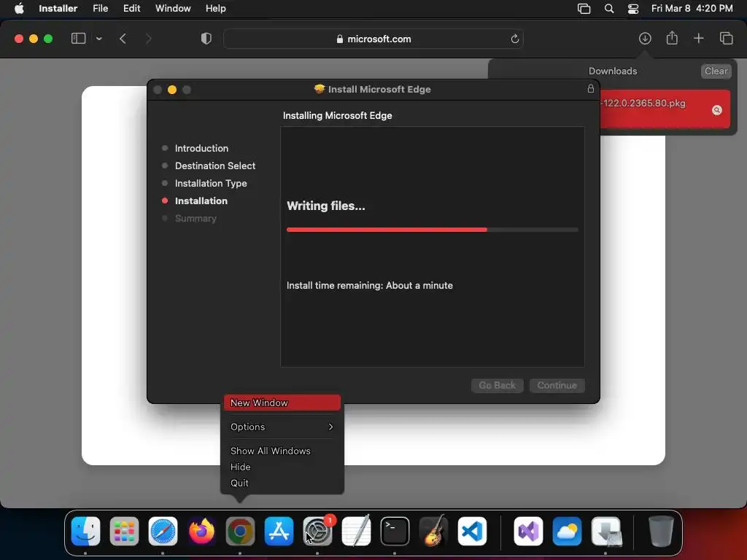This screenshot has height=560, width=747.
Task: Click the installer lock icon
Action: click(591, 88)
